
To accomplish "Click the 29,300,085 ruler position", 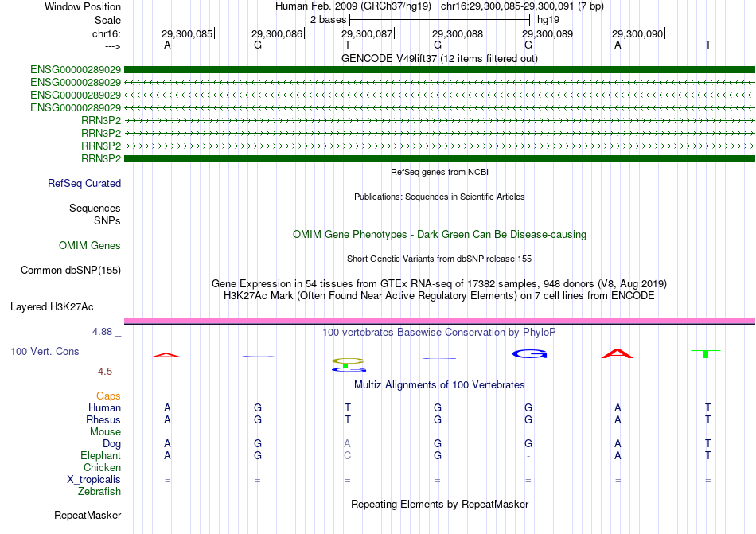I will [x=187, y=33].
